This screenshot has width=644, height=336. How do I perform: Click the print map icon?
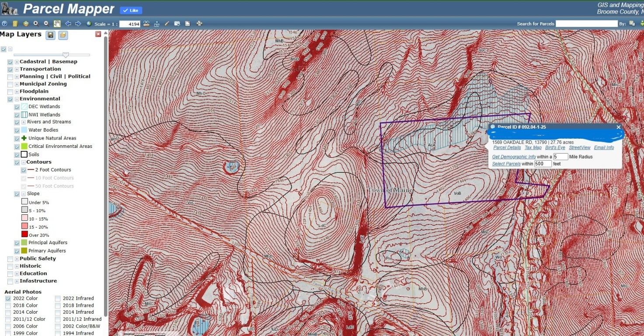point(199,24)
